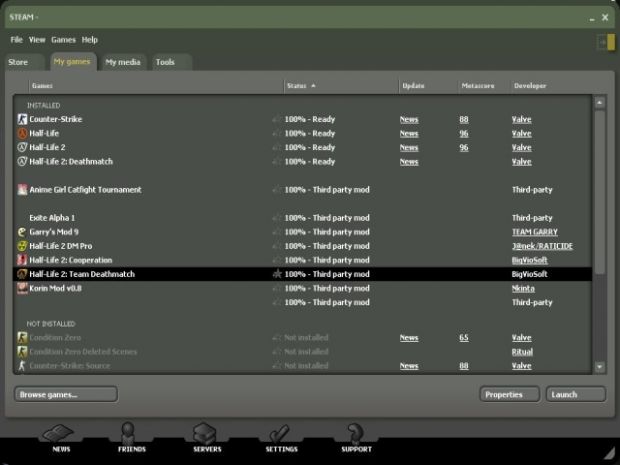Click the Half-Life orange lambda icon
620x465 pixels.
(22, 133)
